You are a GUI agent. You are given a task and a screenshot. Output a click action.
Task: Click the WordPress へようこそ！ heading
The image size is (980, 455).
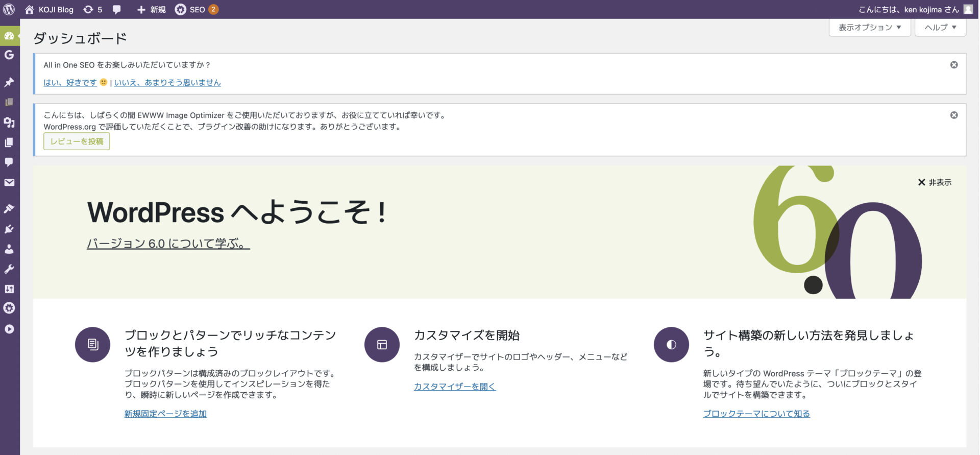coord(237,212)
